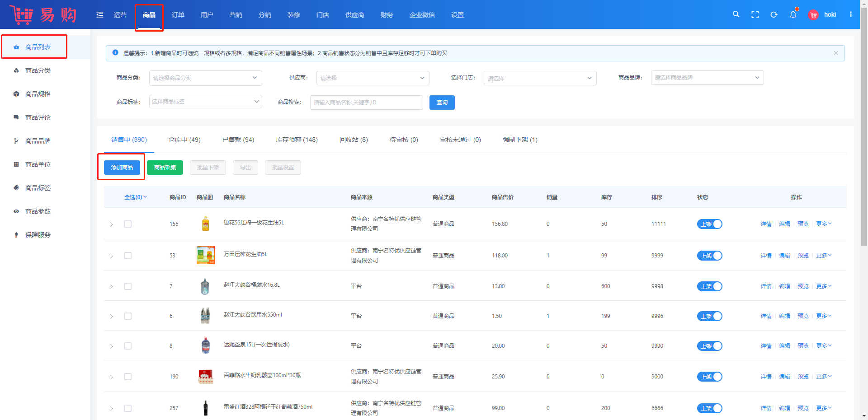The width and height of the screenshot is (868, 420).
Task: Expand row details for product 156
Action: point(112,224)
